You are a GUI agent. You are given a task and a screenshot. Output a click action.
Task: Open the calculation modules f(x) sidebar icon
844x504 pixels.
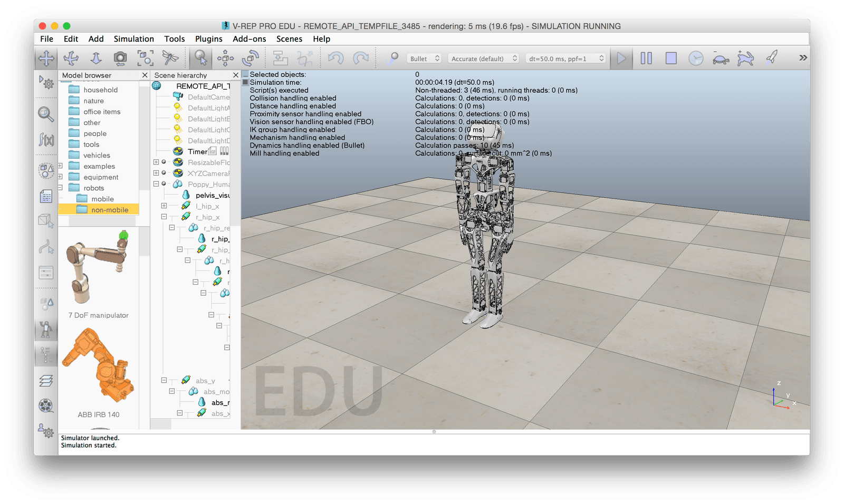[x=46, y=139]
